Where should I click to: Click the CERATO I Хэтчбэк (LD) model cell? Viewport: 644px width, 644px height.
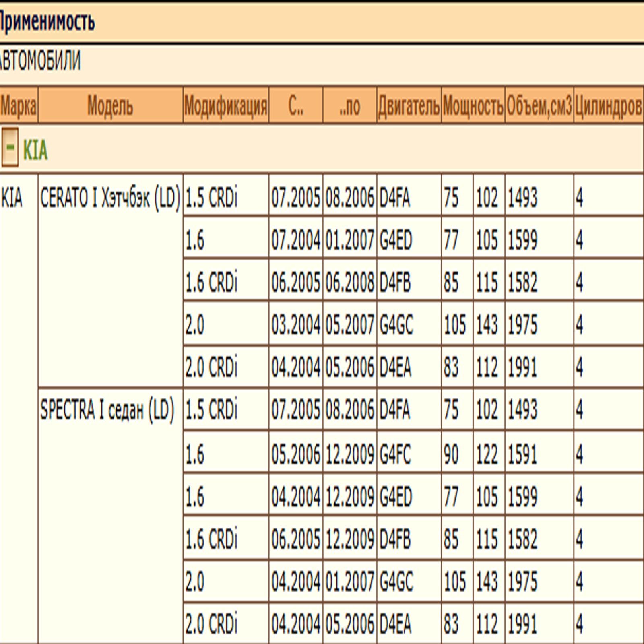(x=110, y=198)
